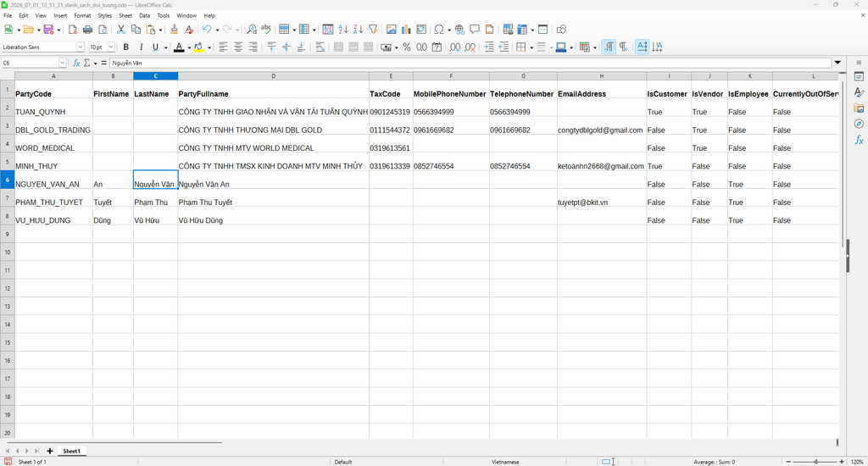Click the Show Draw Functions icon
Image resolution: width=868 pixels, height=466 pixels.
pos(561,30)
